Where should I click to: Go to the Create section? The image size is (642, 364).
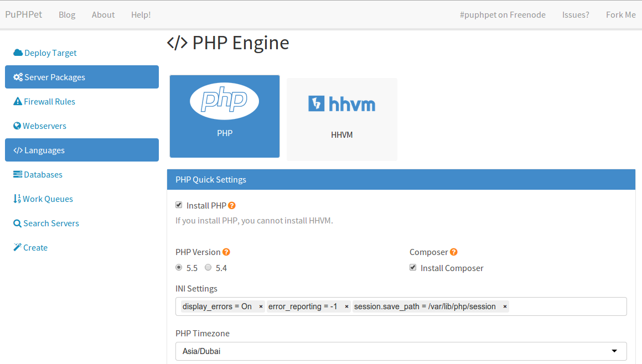[x=82, y=247]
